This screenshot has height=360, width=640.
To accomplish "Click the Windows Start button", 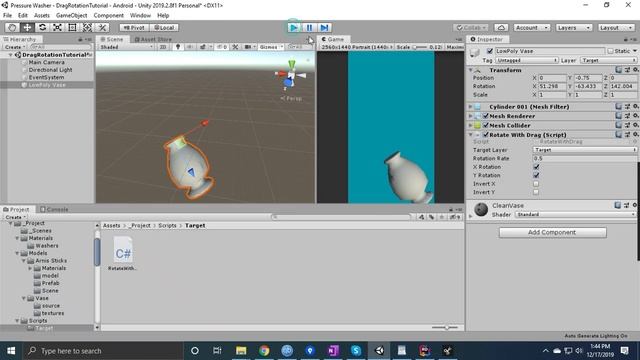I will [11, 351].
